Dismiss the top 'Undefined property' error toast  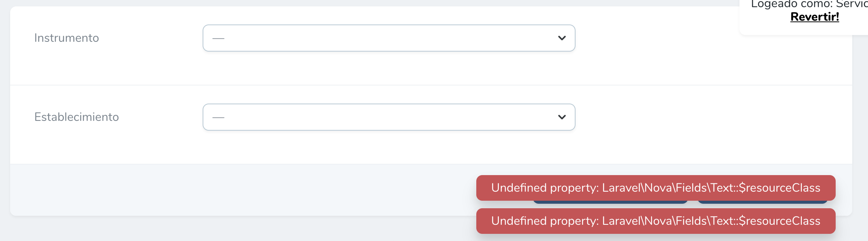pyautogui.click(x=656, y=188)
